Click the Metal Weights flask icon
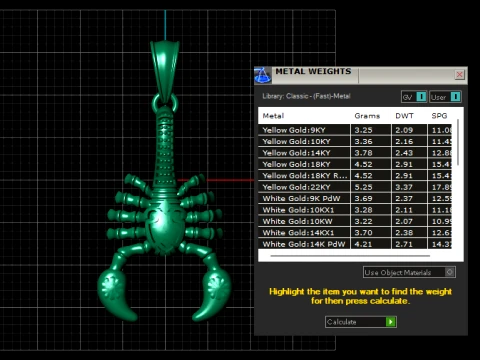This screenshot has width=480, height=360. click(x=263, y=75)
